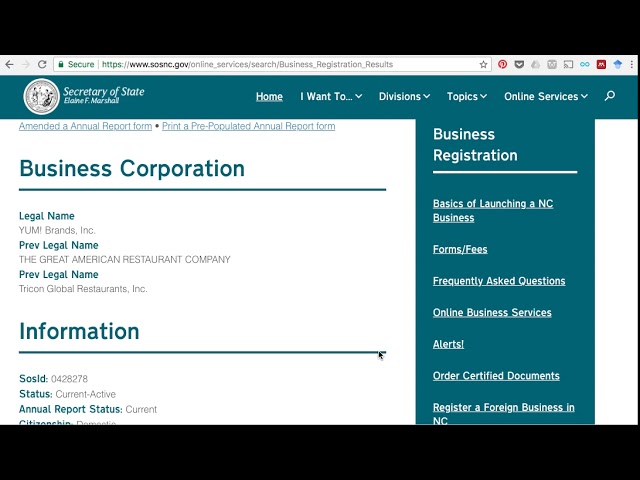Click the Pocket extension icon

519,64
